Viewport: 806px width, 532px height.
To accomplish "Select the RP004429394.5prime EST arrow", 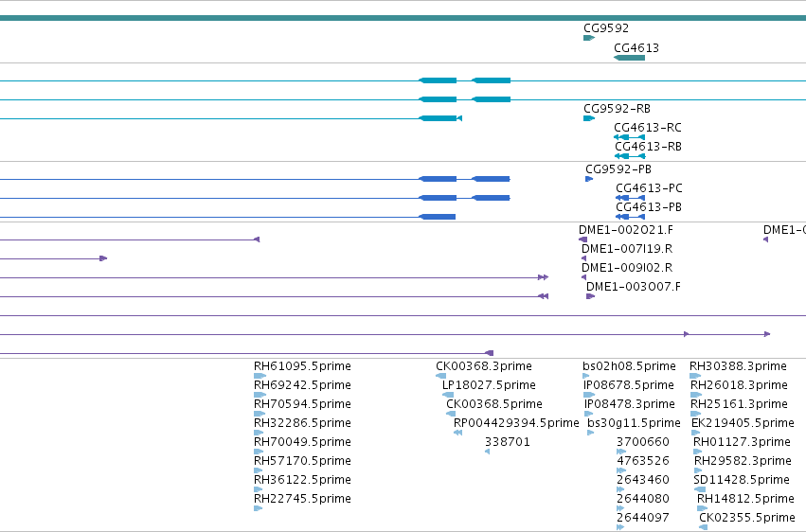I will pos(458,433).
